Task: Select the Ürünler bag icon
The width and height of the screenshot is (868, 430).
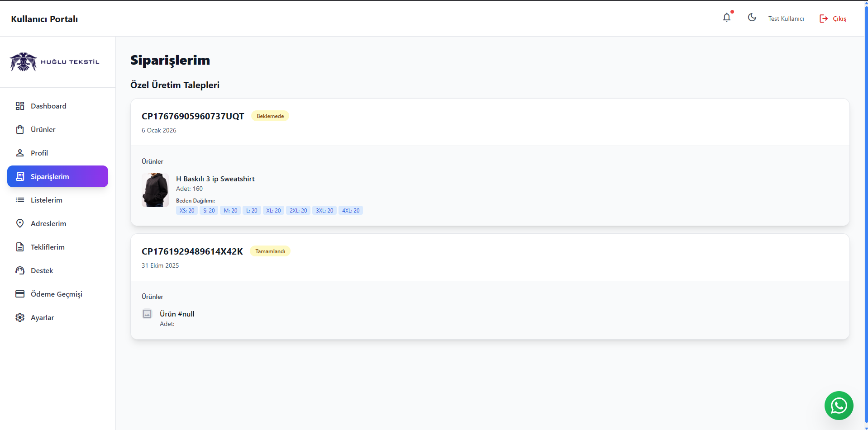Action: coord(20,129)
